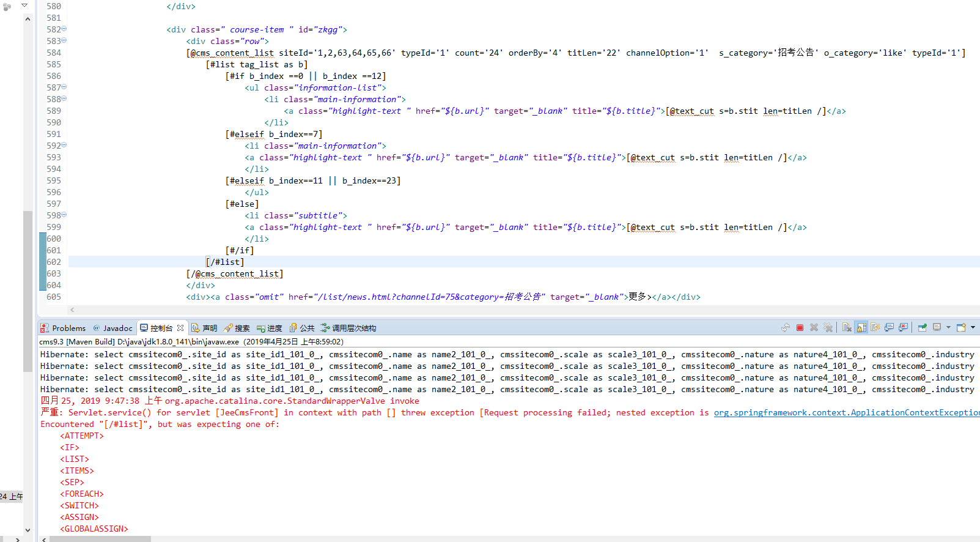Click the Remove Launch gray X icon
This screenshot has width=980, height=542.
pos(814,328)
